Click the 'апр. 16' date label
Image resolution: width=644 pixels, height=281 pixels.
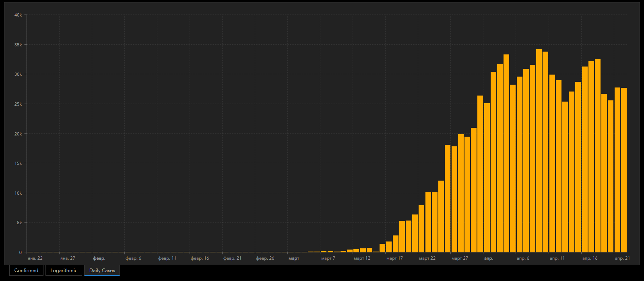tap(590, 258)
